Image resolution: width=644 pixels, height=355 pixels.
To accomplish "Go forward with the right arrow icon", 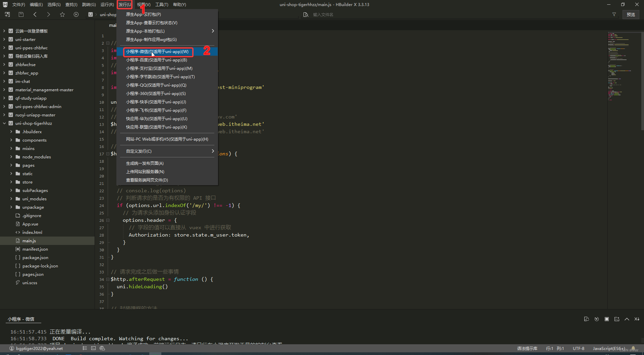I will pyautogui.click(x=49, y=14).
